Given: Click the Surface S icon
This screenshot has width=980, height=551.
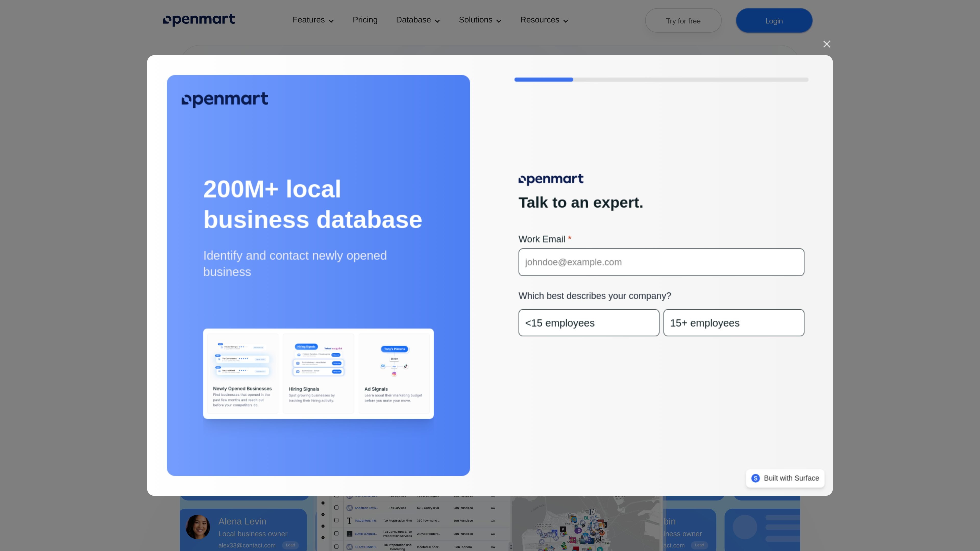Looking at the screenshot, I should (755, 478).
